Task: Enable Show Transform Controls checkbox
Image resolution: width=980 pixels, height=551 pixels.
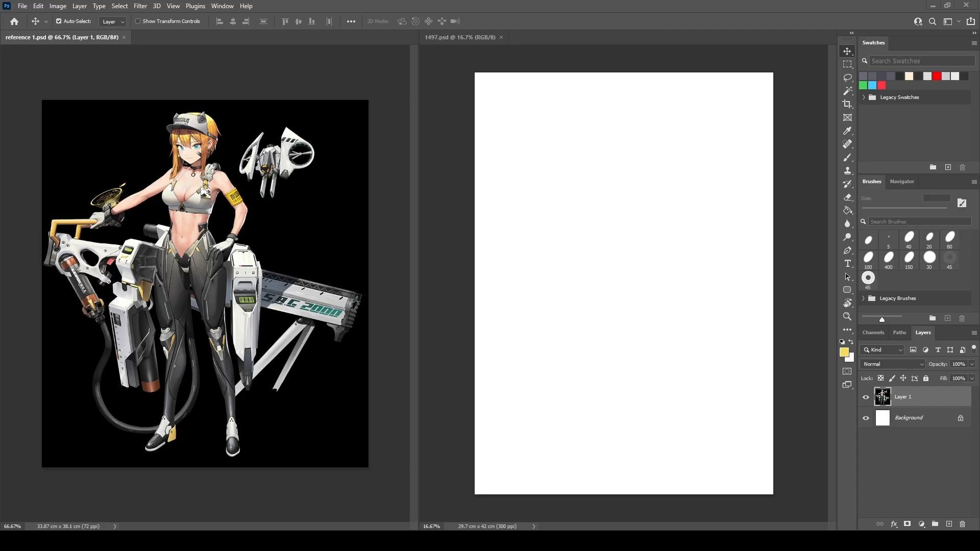Action: (x=138, y=21)
